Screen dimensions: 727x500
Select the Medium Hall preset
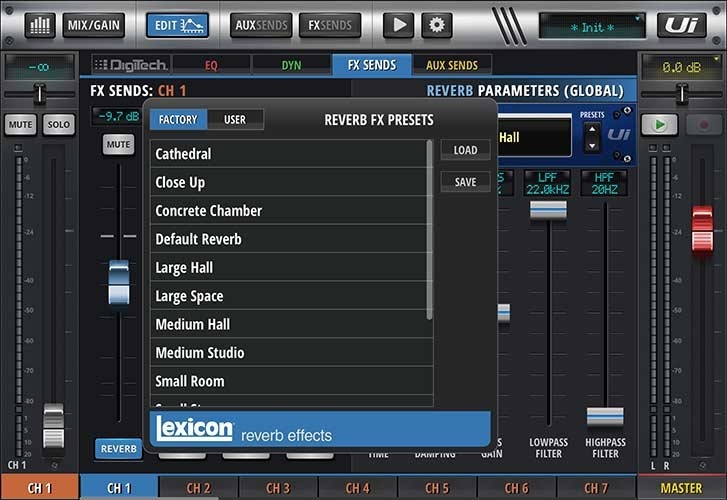pos(291,324)
